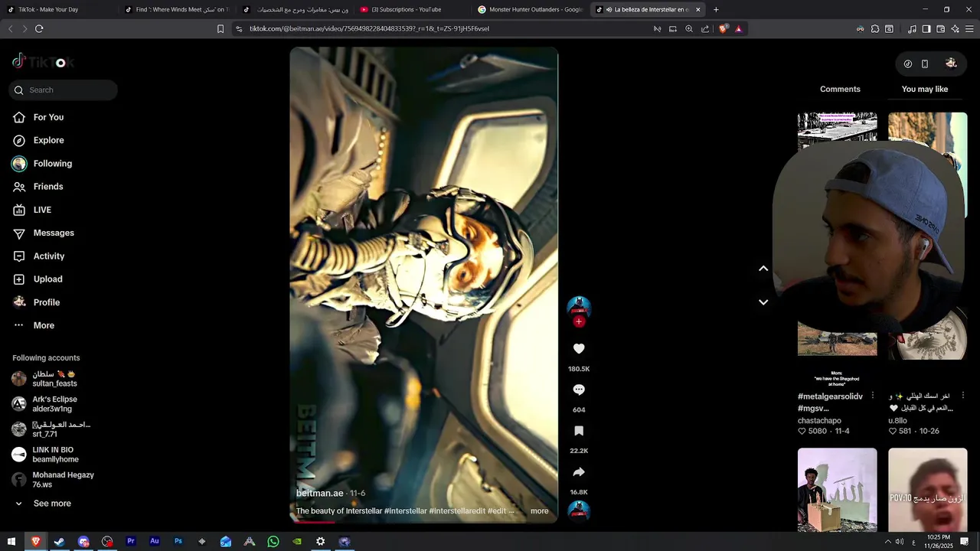This screenshot has height=551, width=980.
Task: Open the alder3w1ng following account
Action: 54,404
